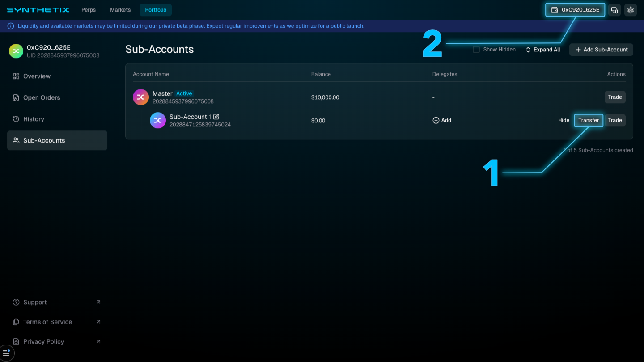The image size is (644, 362).
Task: Click the Transfer button for Sub-Account 1
Action: pyautogui.click(x=588, y=120)
